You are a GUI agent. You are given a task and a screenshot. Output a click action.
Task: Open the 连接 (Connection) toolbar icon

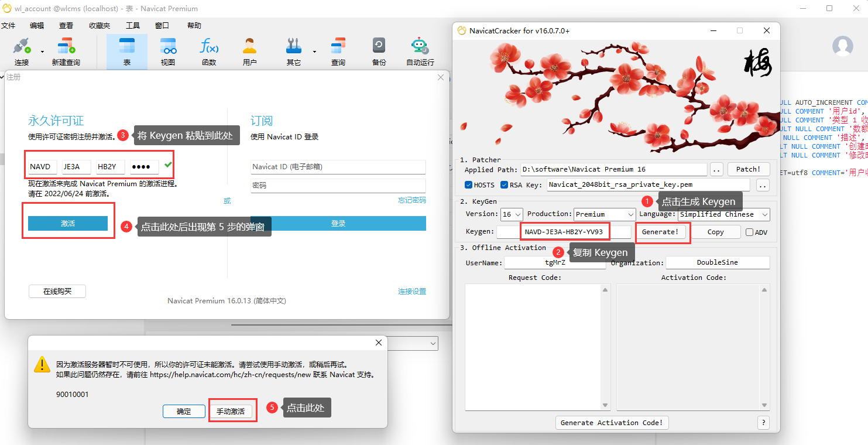pos(22,51)
